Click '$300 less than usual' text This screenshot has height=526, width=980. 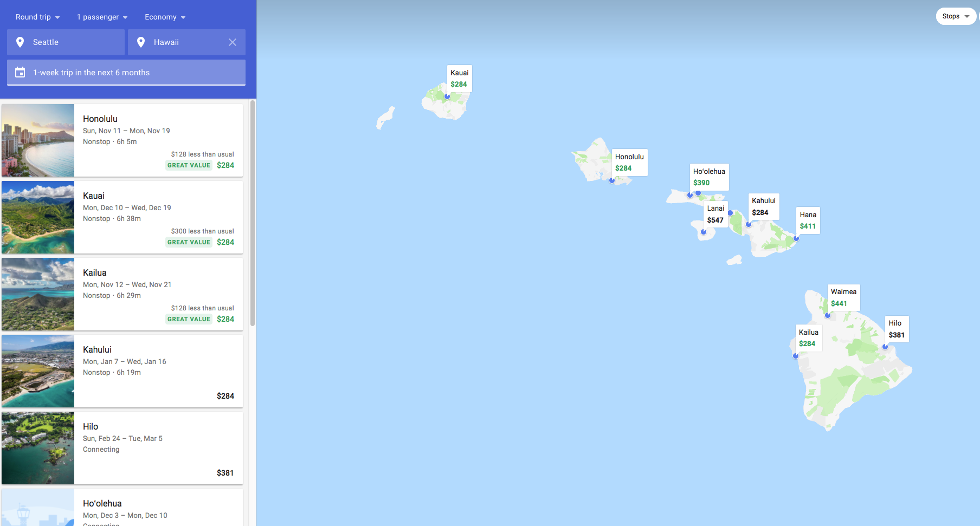coord(202,231)
